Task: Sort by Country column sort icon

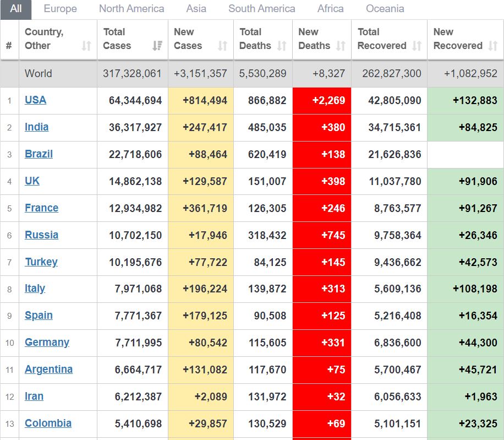Action: (x=86, y=46)
